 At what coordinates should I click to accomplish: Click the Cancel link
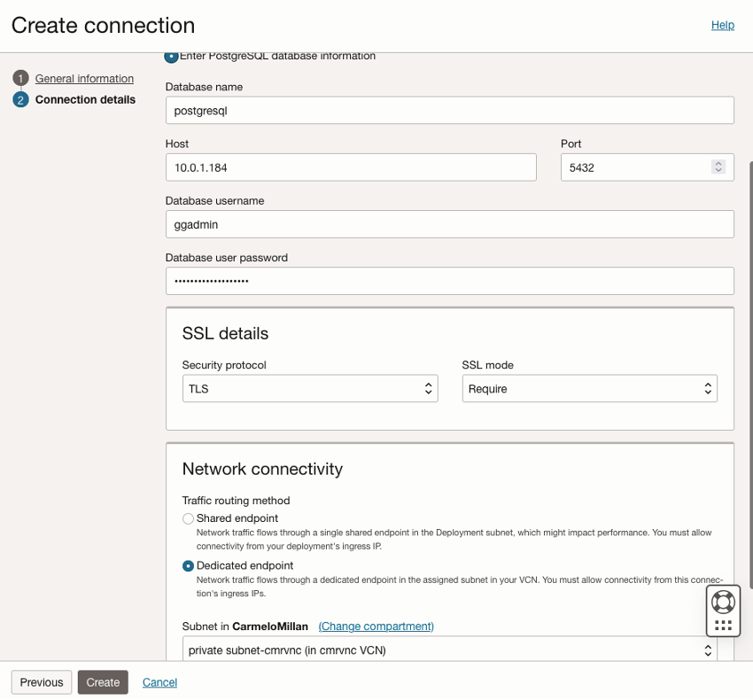pos(159,682)
